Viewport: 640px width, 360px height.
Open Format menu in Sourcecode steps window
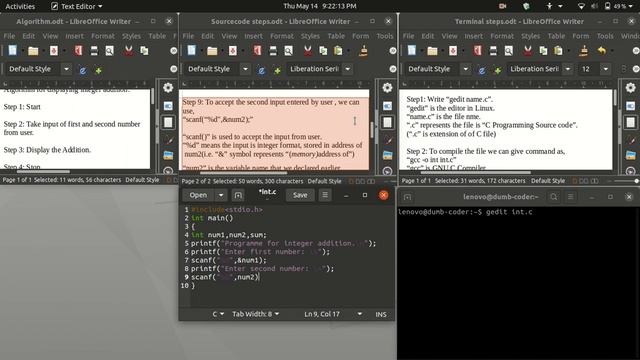pos(282,36)
